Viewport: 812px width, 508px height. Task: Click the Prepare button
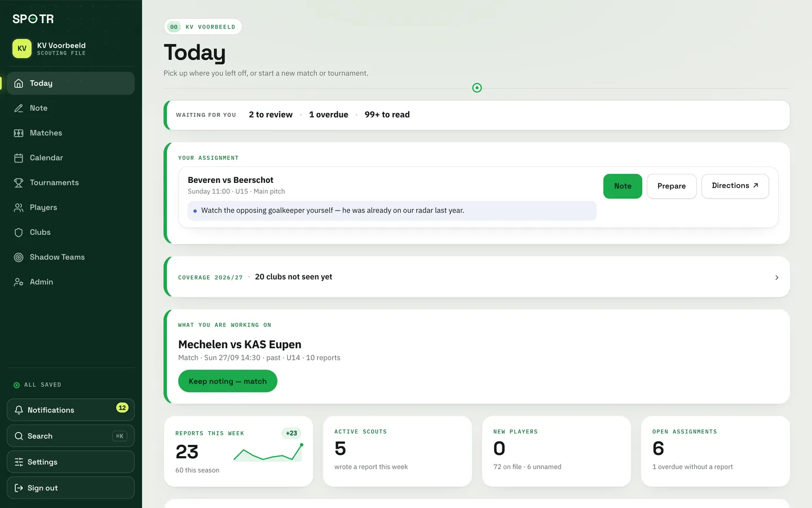click(672, 186)
